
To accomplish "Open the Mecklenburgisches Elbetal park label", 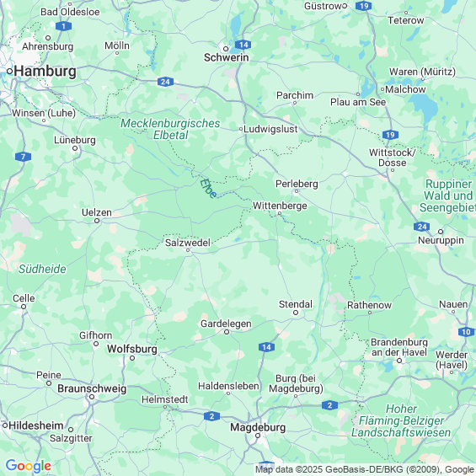I will click(170, 129).
